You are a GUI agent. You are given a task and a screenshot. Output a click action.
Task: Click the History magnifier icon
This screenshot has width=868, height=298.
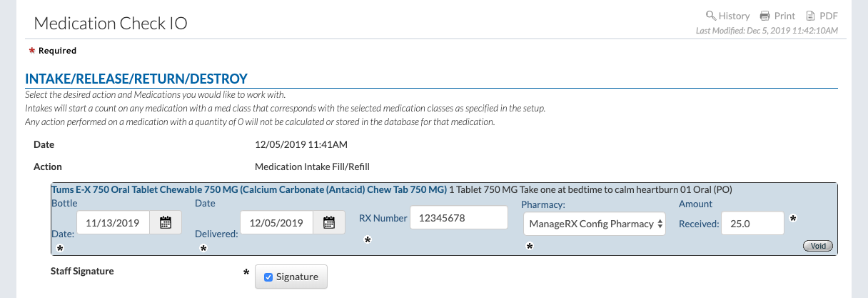coord(711,16)
